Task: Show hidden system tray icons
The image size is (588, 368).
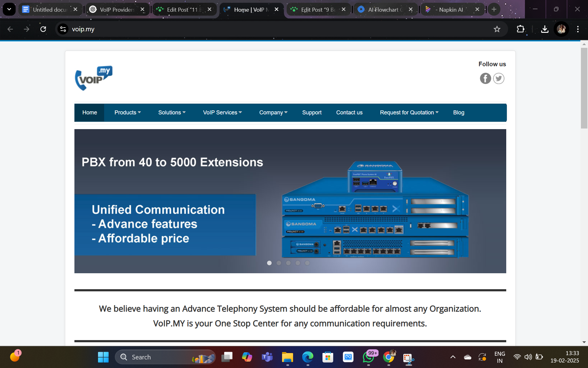Action: [453, 357]
